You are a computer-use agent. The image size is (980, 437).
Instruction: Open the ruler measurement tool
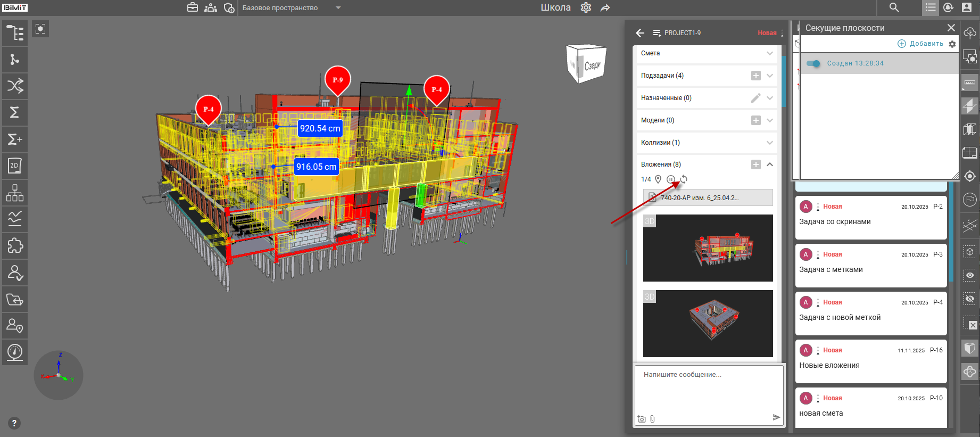click(970, 83)
